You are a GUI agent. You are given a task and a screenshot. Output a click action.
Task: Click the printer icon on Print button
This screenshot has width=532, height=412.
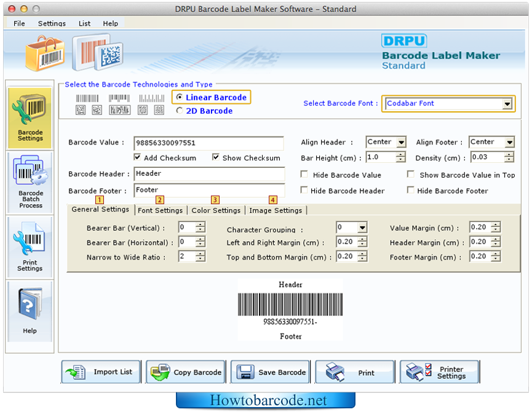click(x=335, y=371)
